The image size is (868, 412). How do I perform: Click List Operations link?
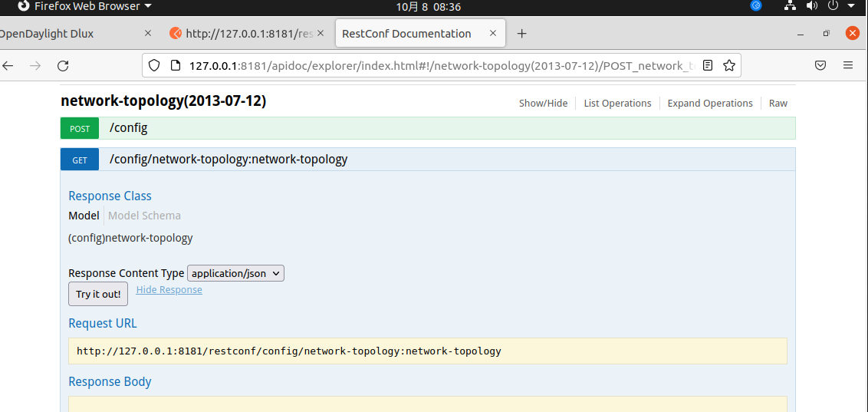point(617,104)
